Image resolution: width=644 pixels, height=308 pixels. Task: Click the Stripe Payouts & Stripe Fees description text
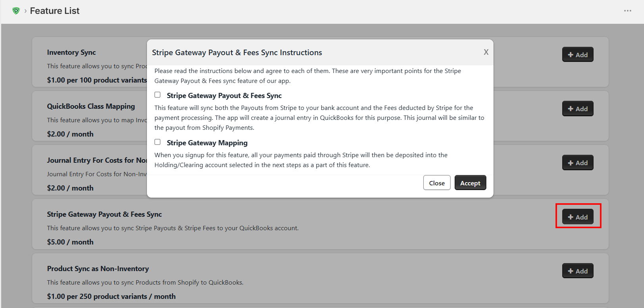[x=173, y=228]
